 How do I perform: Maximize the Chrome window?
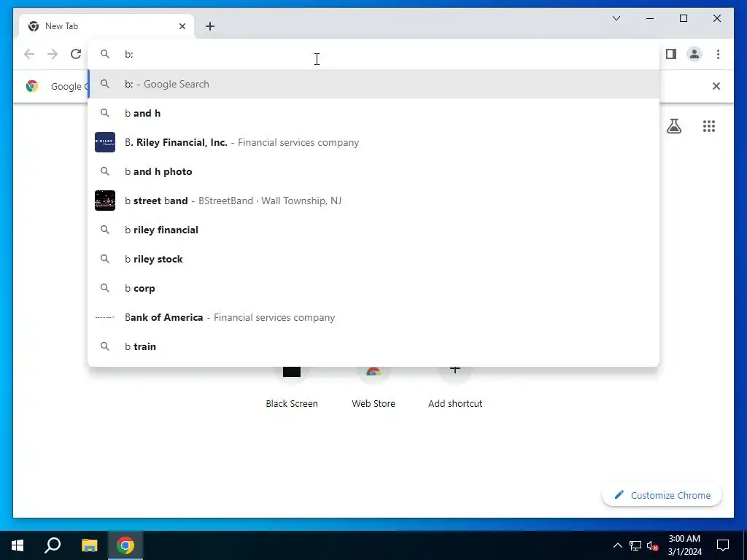click(x=683, y=18)
